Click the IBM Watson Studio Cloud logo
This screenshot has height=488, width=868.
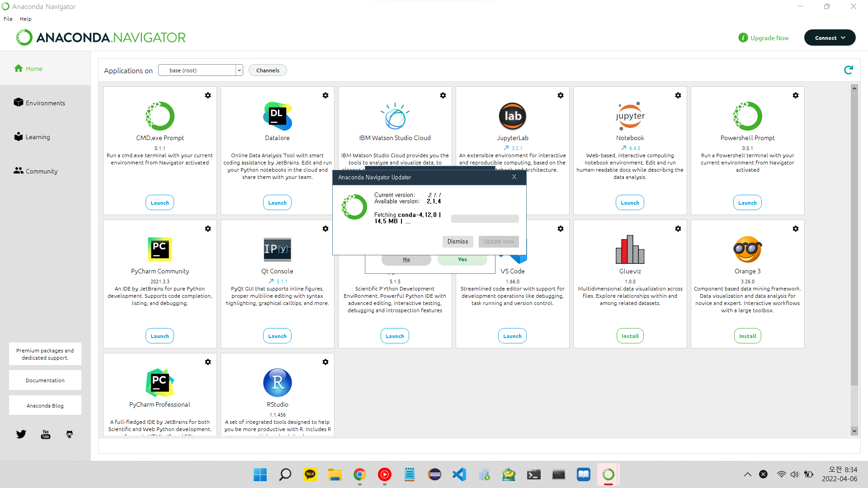(395, 116)
